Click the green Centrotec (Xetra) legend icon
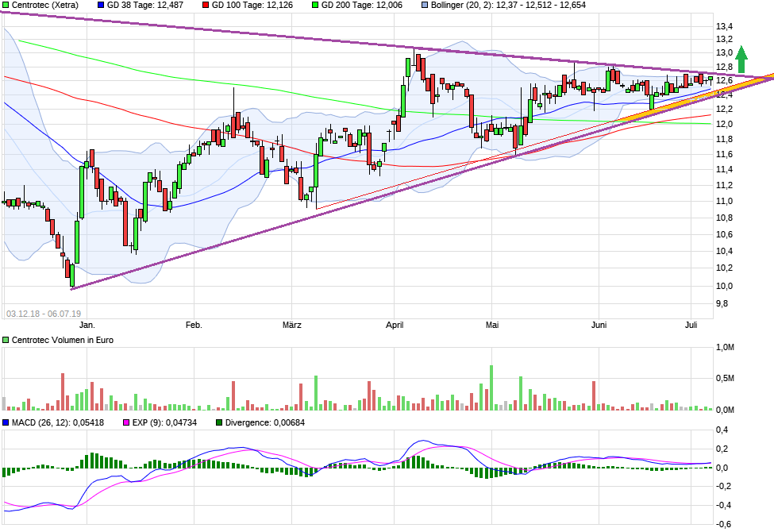Viewport: 774px width, 532px height. point(6,6)
